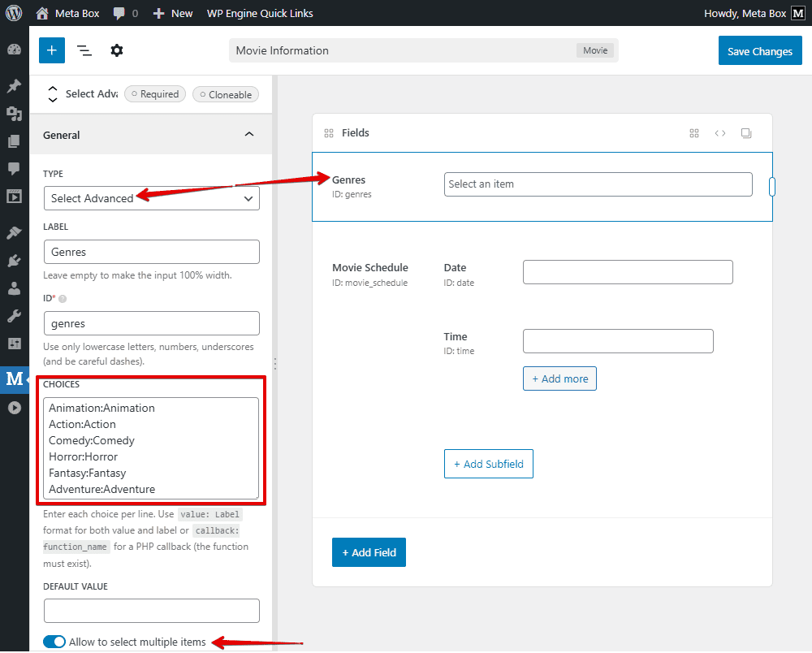Click into the Default Value input field
Image resolution: width=812 pixels, height=653 pixels.
click(x=152, y=611)
